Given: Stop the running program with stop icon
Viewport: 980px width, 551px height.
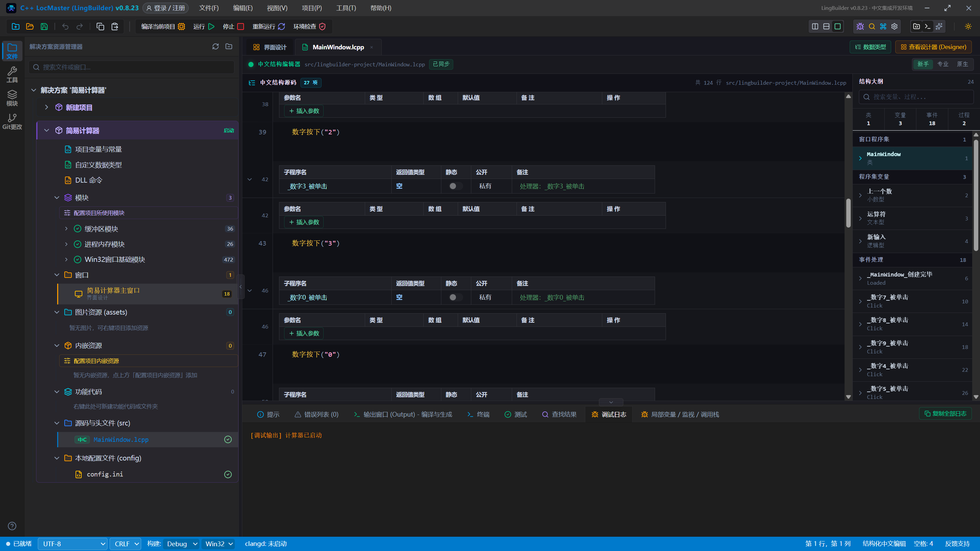Looking at the screenshot, I should (241, 27).
